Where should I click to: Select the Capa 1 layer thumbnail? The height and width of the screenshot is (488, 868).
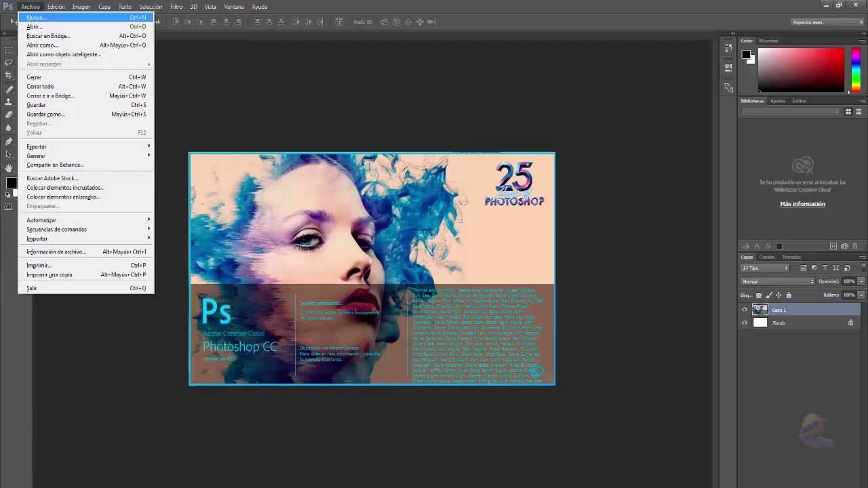click(760, 310)
